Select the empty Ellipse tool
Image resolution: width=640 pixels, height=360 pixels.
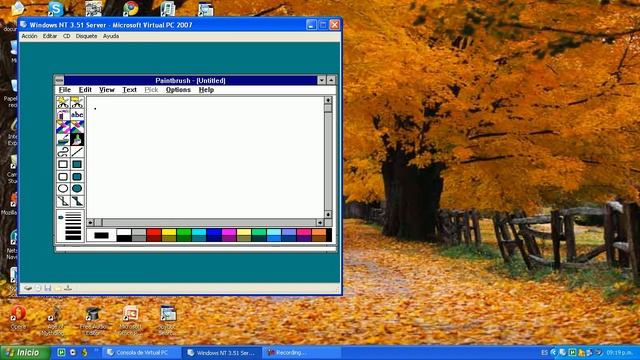(63, 189)
